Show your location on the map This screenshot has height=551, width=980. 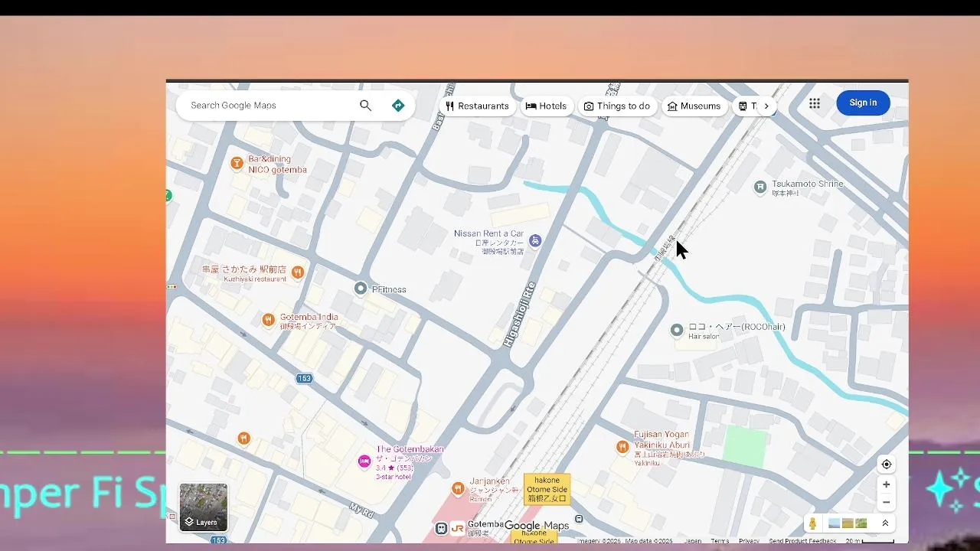coord(886,465)
